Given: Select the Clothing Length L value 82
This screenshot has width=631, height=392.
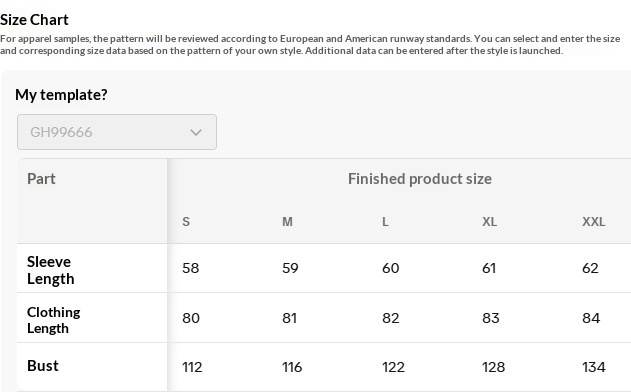Looking at the screenshot, I should tap(390, 318).
